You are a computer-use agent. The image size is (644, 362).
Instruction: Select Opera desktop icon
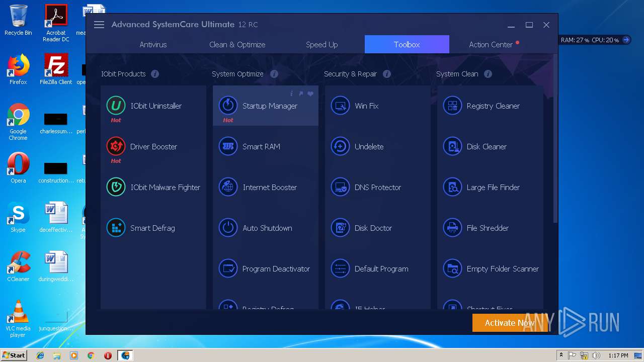(18, 168)
